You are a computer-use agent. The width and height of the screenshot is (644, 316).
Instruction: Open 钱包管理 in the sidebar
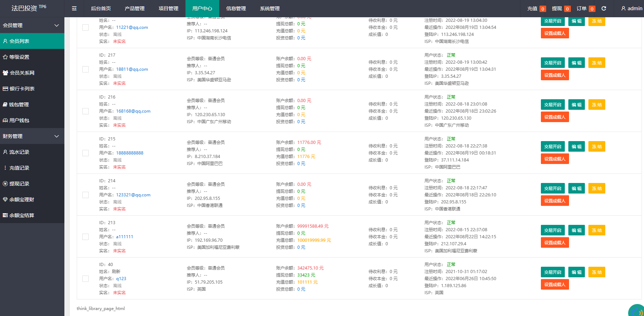19,105
